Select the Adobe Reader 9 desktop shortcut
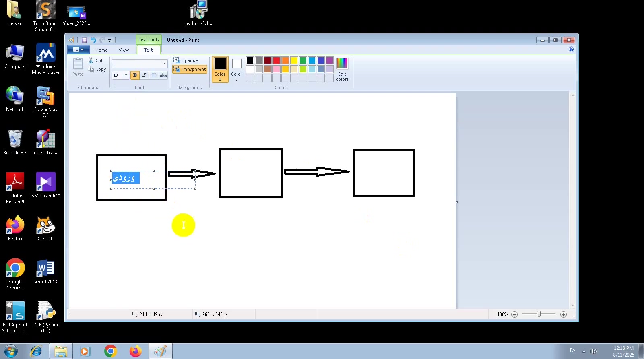644x359 pixels. [x=15, y=188]
